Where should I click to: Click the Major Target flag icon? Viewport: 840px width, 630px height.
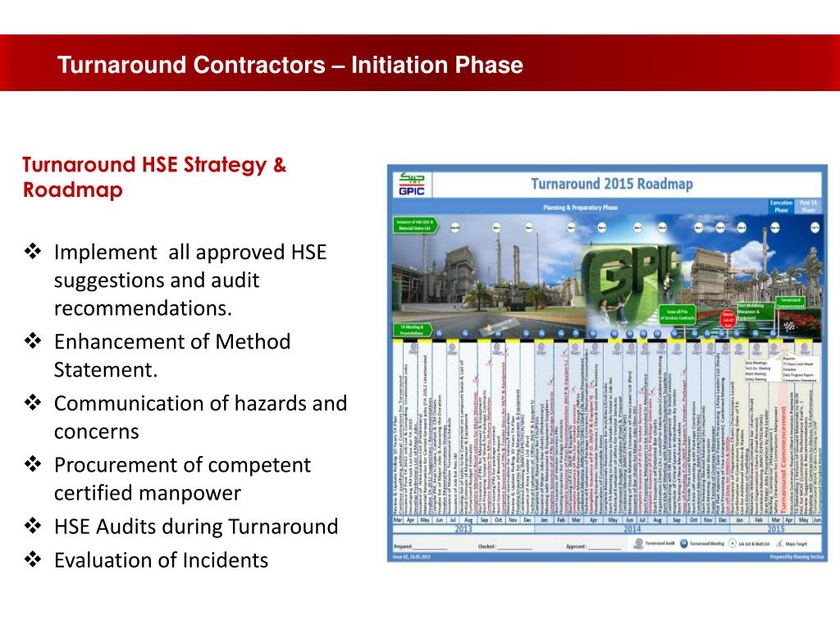[778, 543]
